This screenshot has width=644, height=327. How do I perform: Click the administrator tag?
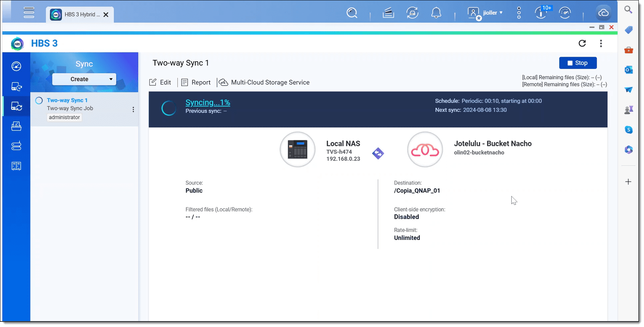pos(64,117)
